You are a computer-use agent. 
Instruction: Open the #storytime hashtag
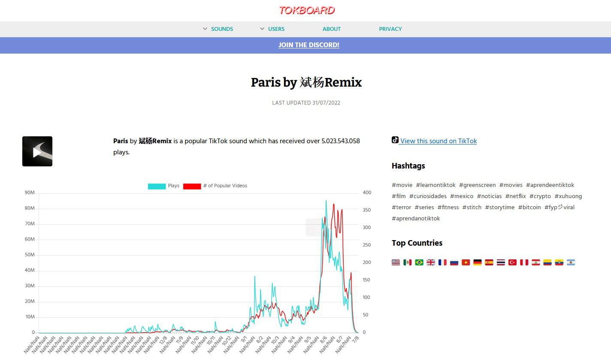coord(500,208)
